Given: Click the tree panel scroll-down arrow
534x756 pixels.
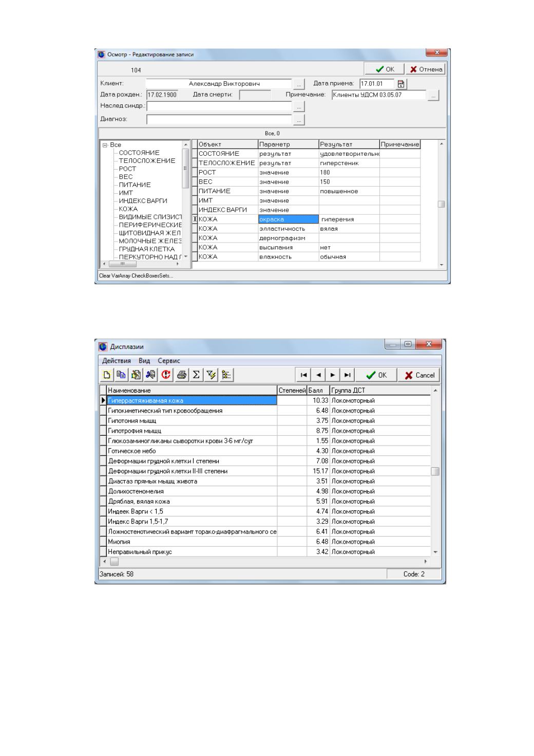Looking at the screenshot, I should 186,256.
